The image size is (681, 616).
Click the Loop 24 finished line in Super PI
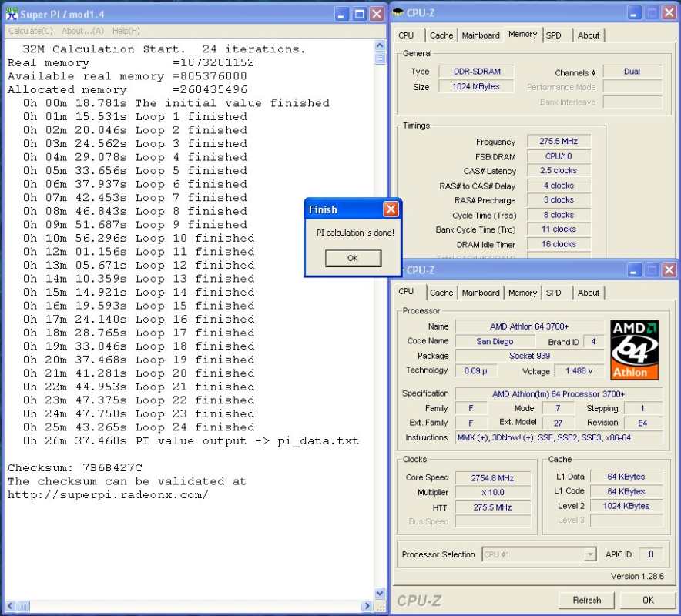click(x=139, y=427)
